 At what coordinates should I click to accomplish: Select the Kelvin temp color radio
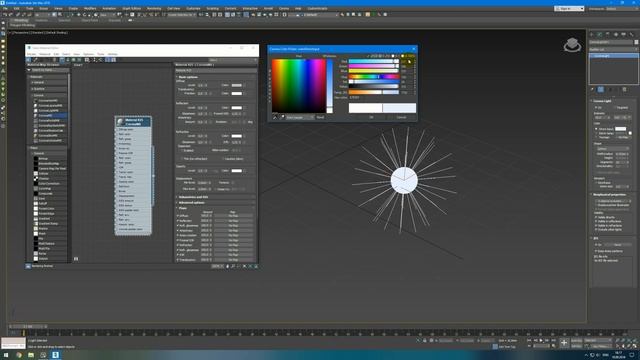click(x=597, y=133)
